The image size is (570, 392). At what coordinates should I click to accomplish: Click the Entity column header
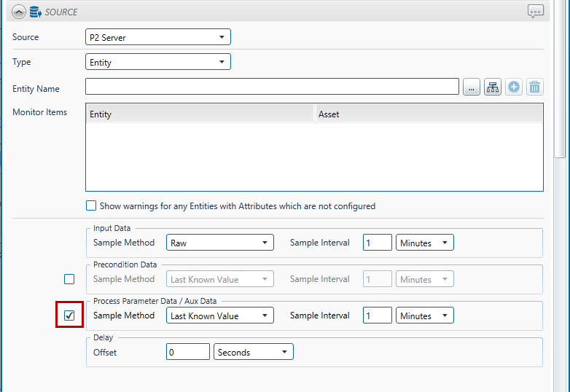pos(200,114)
